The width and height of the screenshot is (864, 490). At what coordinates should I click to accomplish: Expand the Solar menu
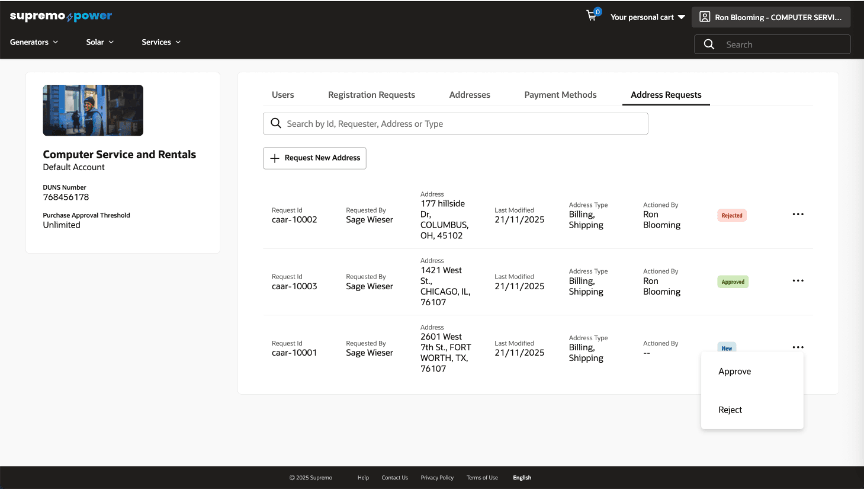(100, 42)
